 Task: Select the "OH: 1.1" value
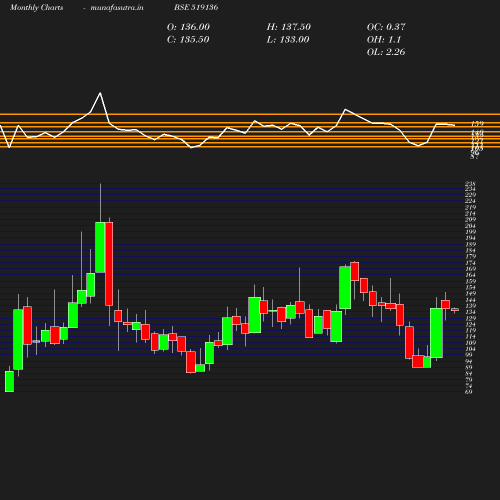(x=384, y=39)
